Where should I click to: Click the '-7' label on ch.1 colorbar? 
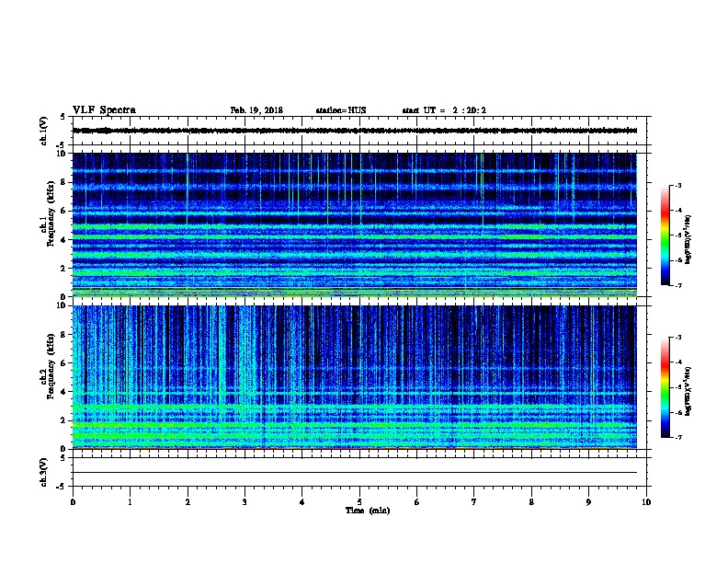678,285
